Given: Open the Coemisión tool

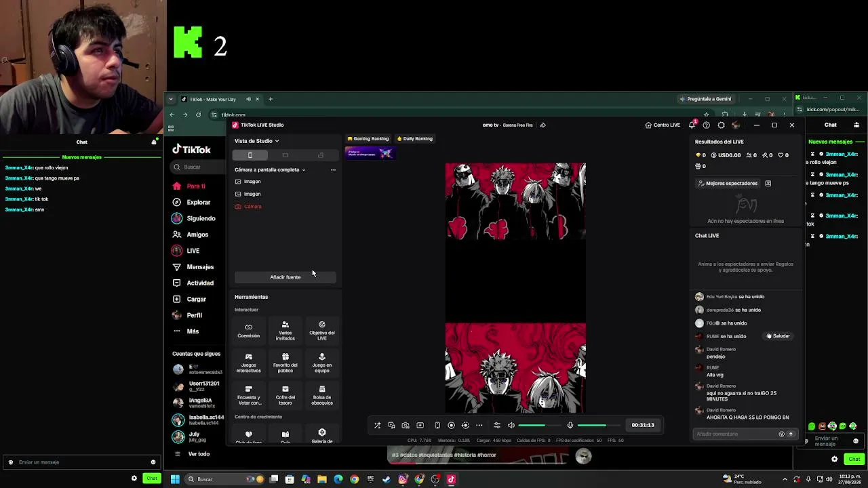Looking at the screenshot, I should (249, 330).
